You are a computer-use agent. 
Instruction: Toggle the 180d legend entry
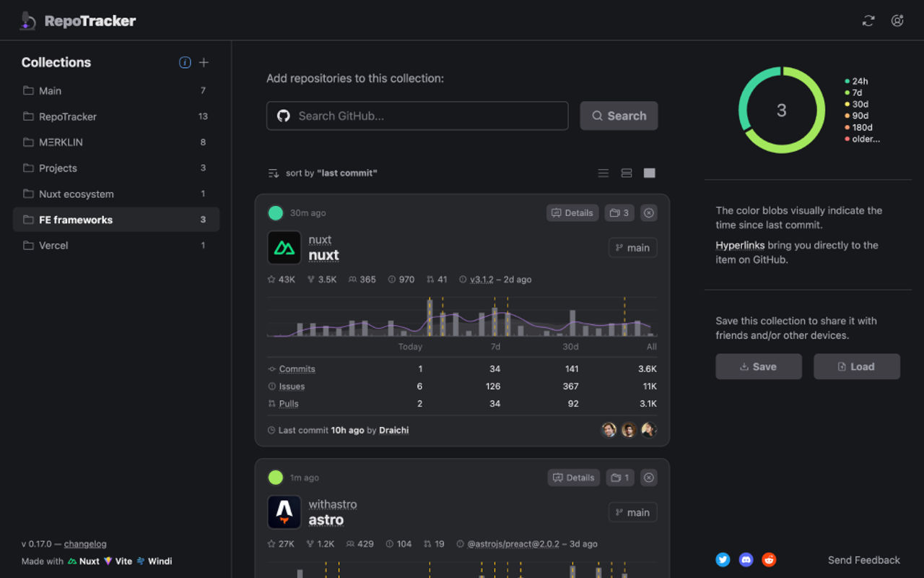pos(858,128)
